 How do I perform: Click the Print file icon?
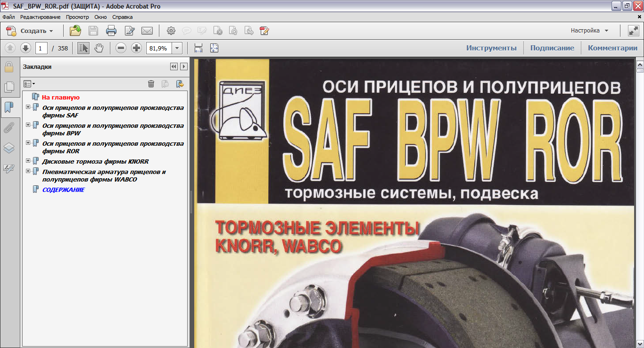111,31
